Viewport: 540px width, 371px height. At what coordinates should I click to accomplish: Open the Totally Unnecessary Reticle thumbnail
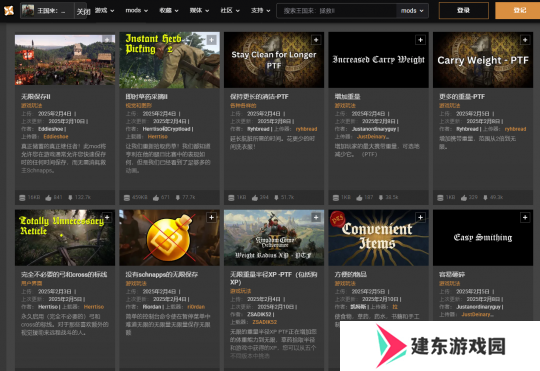[x=65, y=238]
